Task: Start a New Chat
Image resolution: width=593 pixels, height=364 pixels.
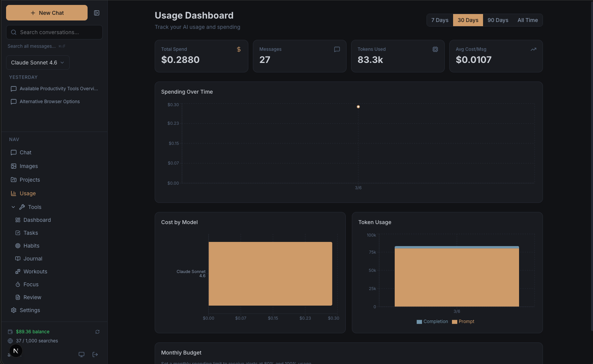Action: 46,13
